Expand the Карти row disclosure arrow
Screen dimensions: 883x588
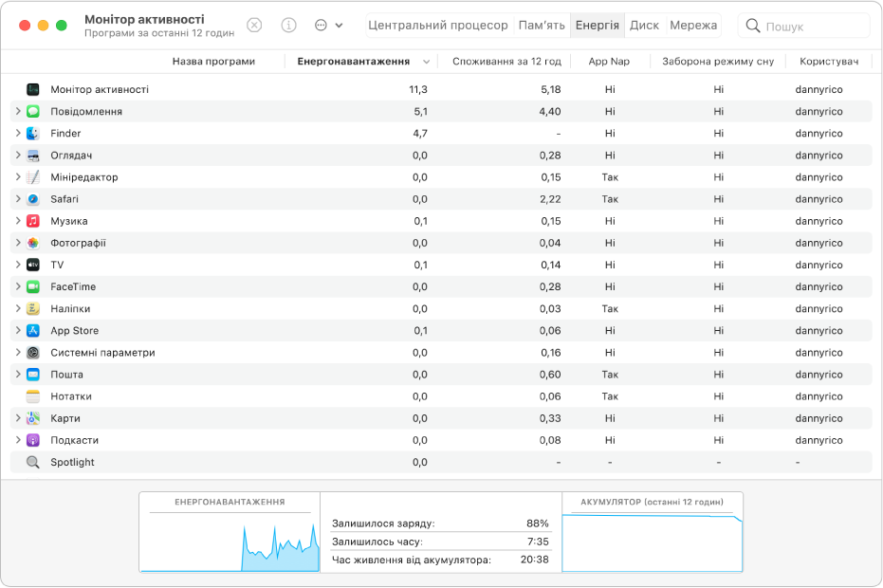[x=17, y=418]
